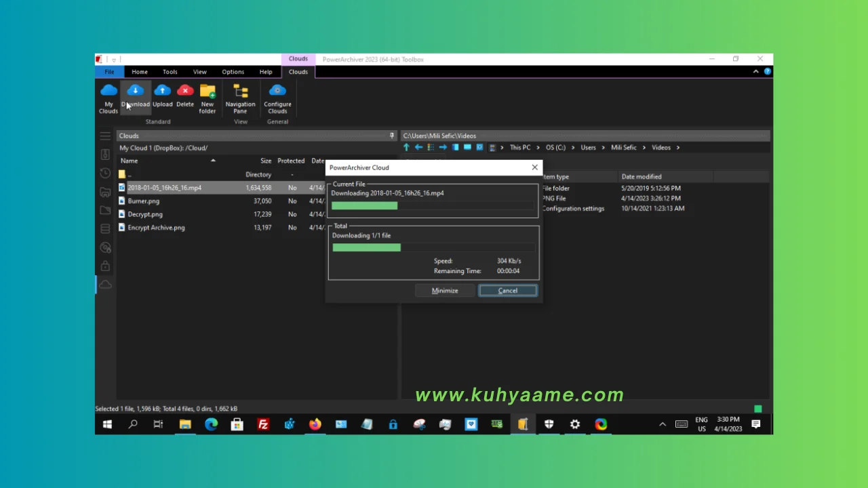Expand chevron after 'This PC' breadcrumb

click(538, 148)
